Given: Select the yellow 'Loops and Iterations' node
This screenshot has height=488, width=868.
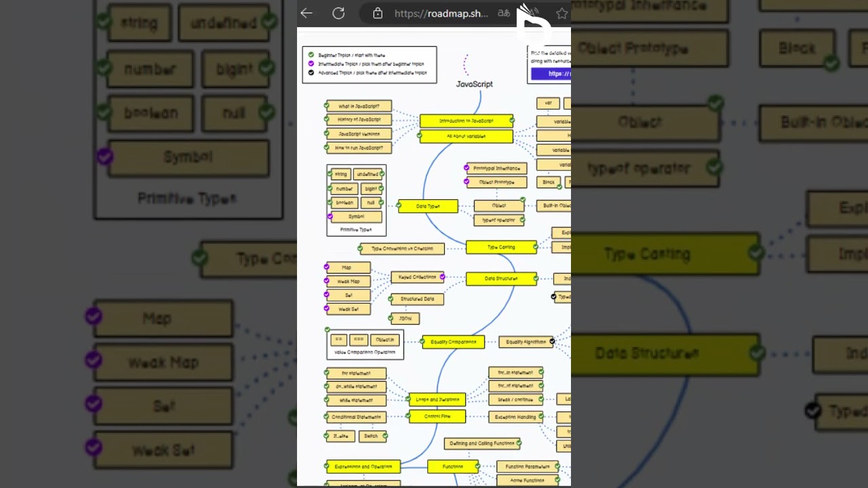Looking at the screenshot, I should 437,400.
